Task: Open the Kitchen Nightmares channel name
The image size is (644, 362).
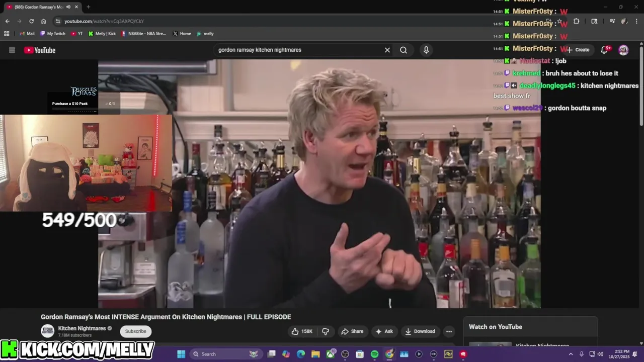Action: pos(82,328)
